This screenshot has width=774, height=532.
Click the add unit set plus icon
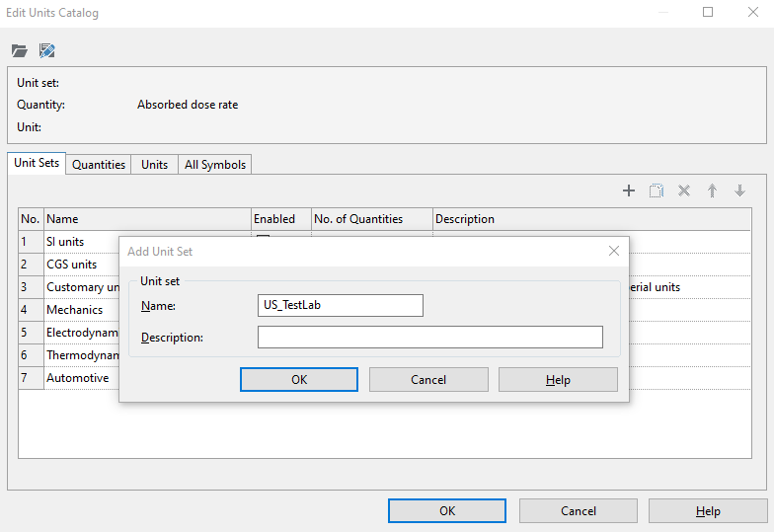[629, 190]
